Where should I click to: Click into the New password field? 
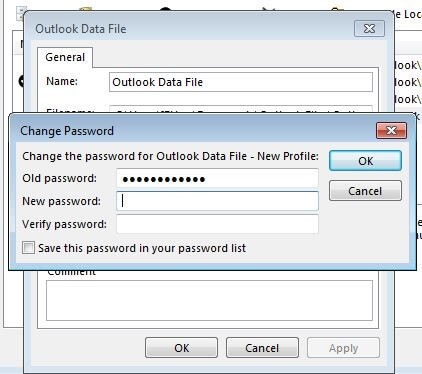(217, 201)
